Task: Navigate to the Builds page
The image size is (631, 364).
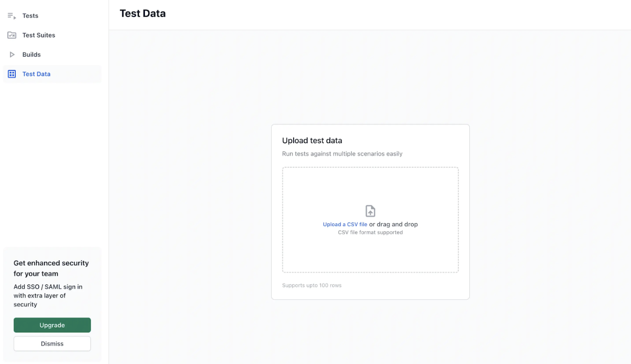Action: tap(32, 55)
